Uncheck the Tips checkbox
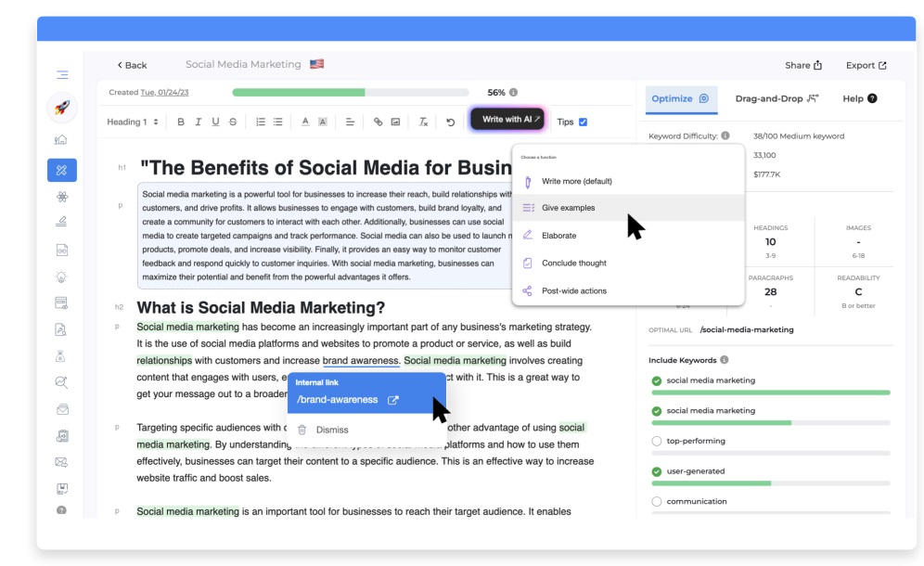Viewport: 924px width, 566px height. coord(583,122)
